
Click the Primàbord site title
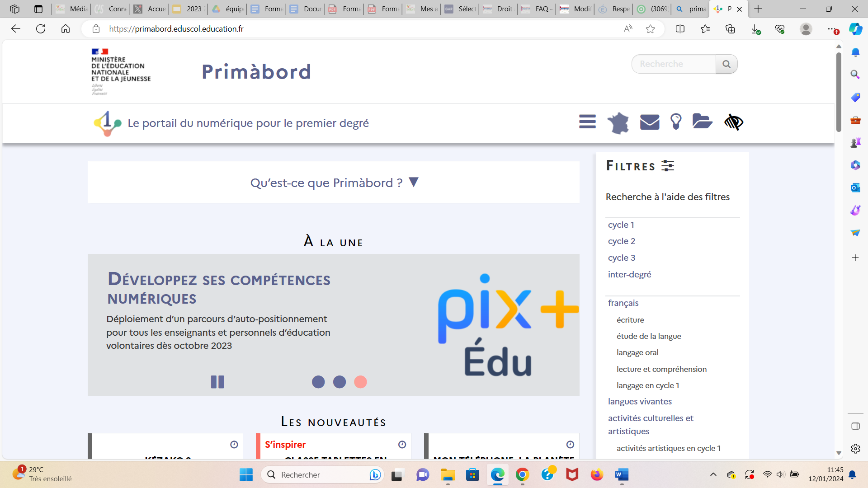(x=256, y=71)
